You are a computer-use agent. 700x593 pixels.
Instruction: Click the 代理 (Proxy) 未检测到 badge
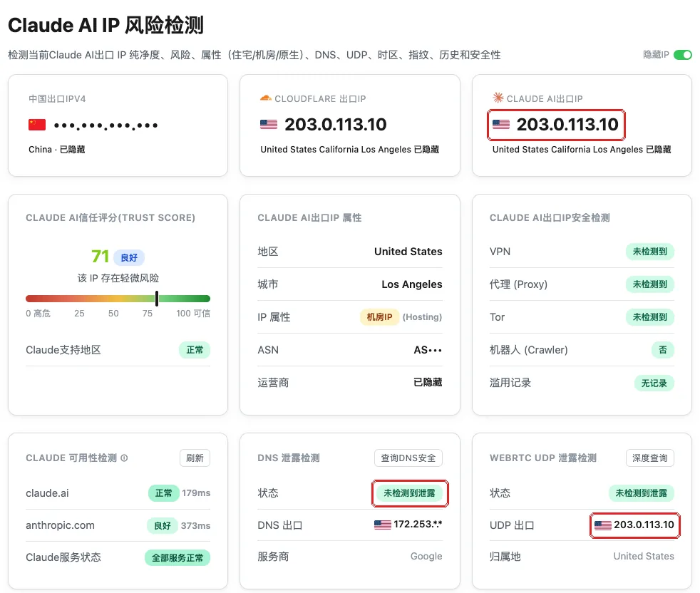point(649,284)
